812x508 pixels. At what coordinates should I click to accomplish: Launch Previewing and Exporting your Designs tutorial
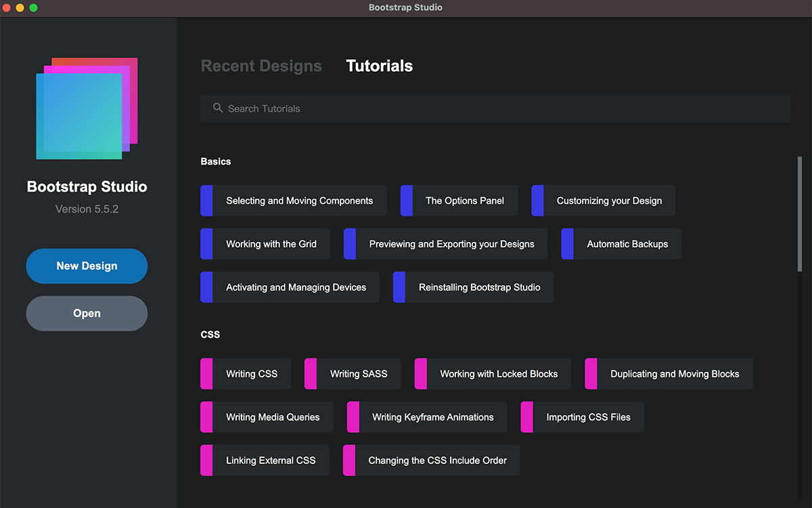point(446,244)
